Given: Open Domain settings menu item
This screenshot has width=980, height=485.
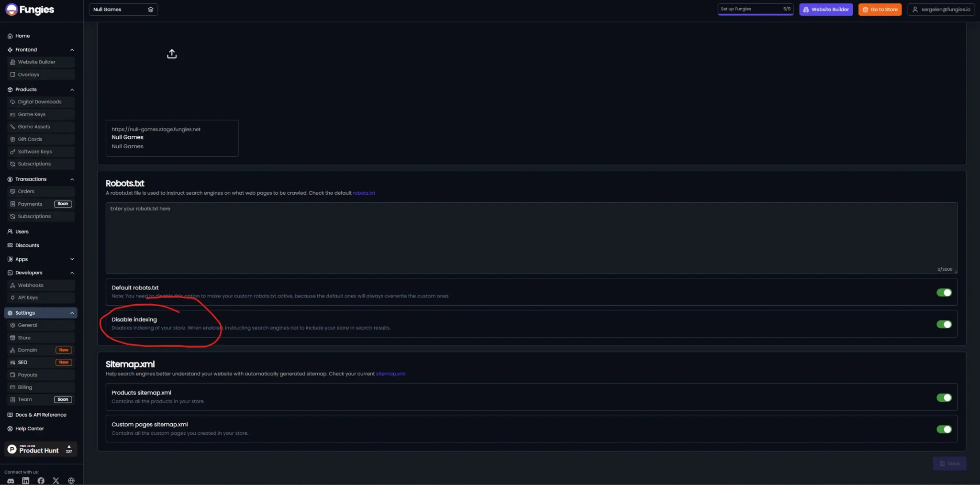Looking at the screenshot, I should [41, 350].
